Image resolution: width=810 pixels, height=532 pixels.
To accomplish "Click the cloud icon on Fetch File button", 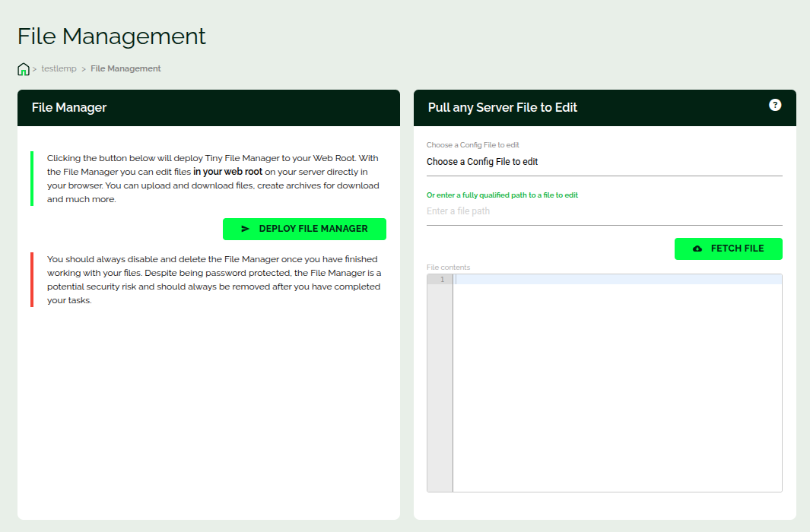I will point(697,249).
